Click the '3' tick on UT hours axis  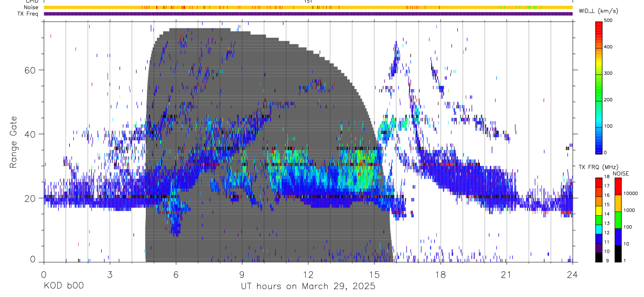pyautogui.click(x=110, y=274)
